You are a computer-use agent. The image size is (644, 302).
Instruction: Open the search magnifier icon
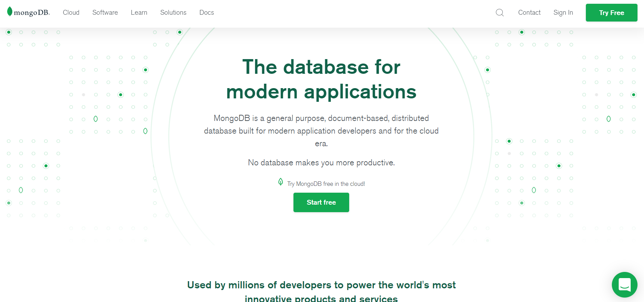click(x=500, y=13)
